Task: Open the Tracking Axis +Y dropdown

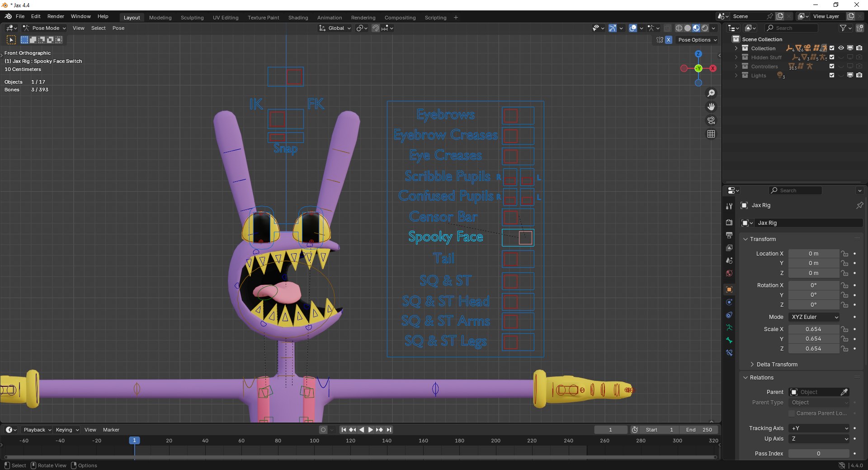Action: (820, 428)
